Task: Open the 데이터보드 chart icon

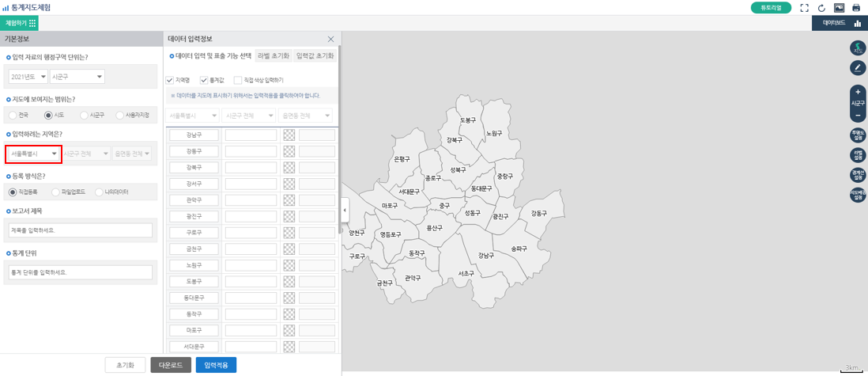Action: pos(858,23)
